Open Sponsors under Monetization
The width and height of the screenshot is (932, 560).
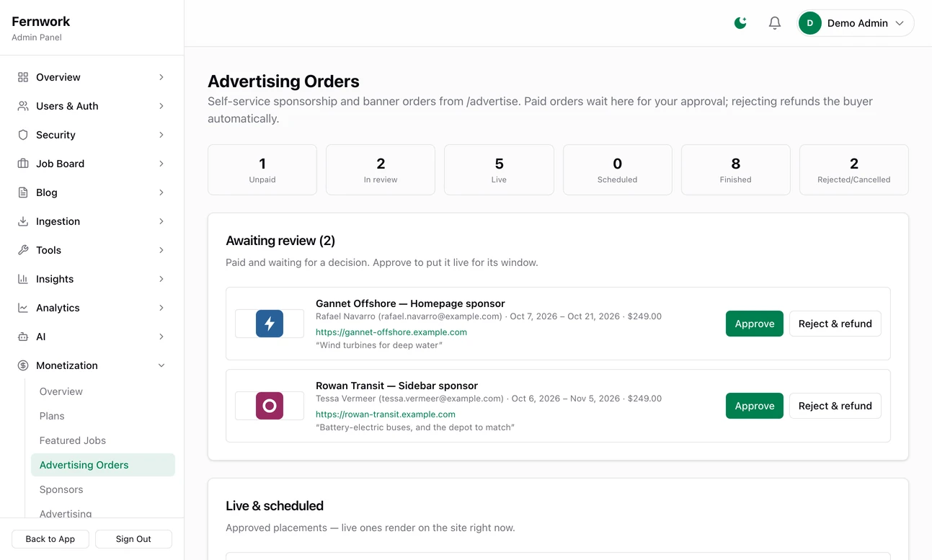tap(103, 489)
